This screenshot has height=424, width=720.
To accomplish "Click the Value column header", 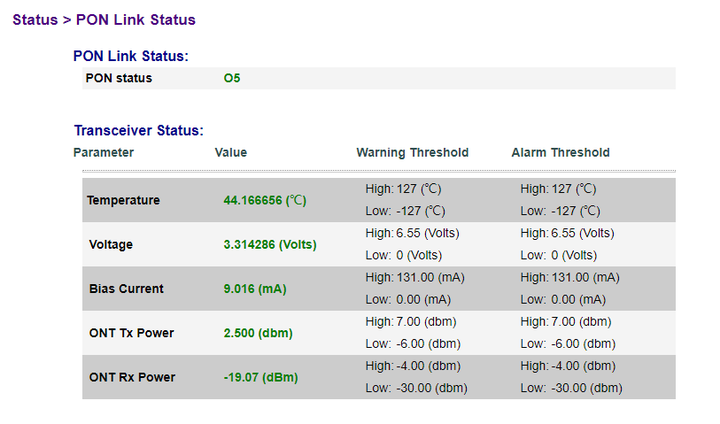I will tap(231, 153).
